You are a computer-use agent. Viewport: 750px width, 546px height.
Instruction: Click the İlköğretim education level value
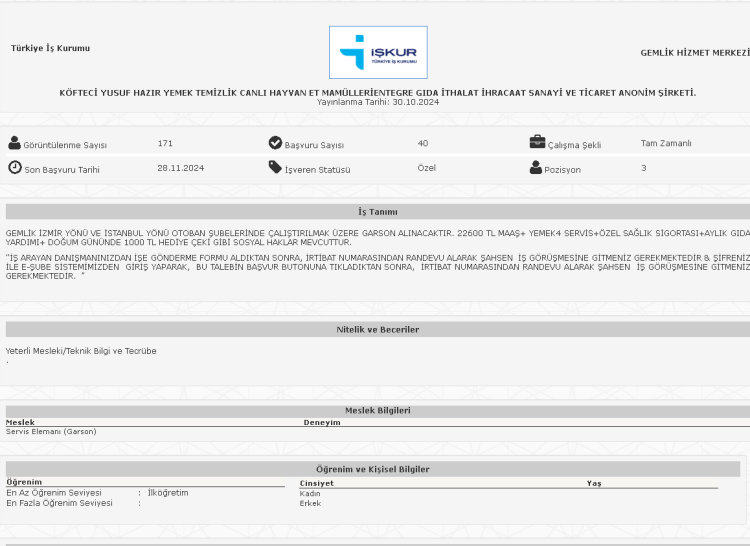tap(168, 492)
